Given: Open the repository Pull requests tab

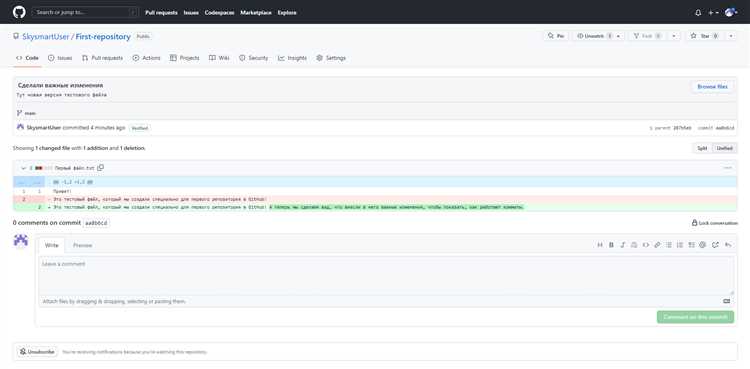Looking at the screenshot, I should point(102,58).
